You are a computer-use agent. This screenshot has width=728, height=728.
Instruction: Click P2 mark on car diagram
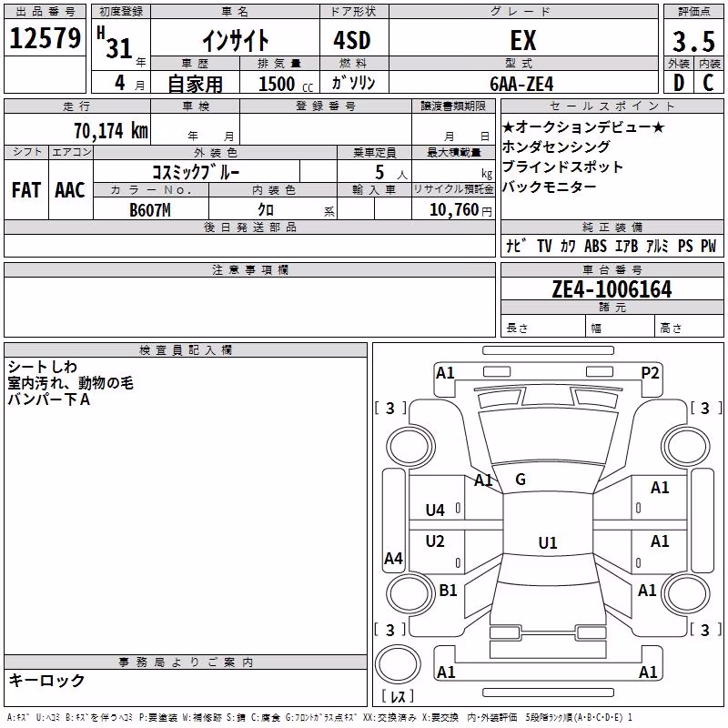point(650,373)
